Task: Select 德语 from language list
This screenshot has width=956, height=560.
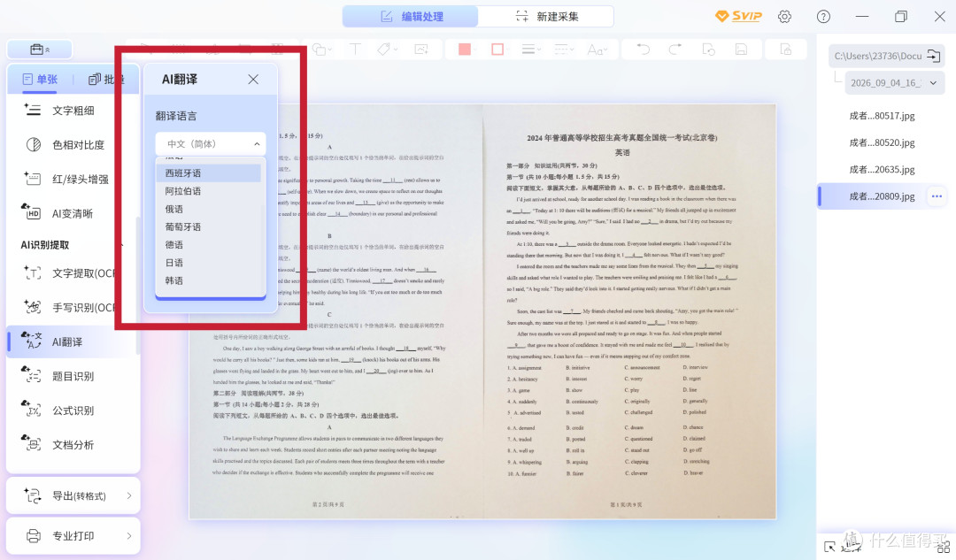Action: (209, 244)
